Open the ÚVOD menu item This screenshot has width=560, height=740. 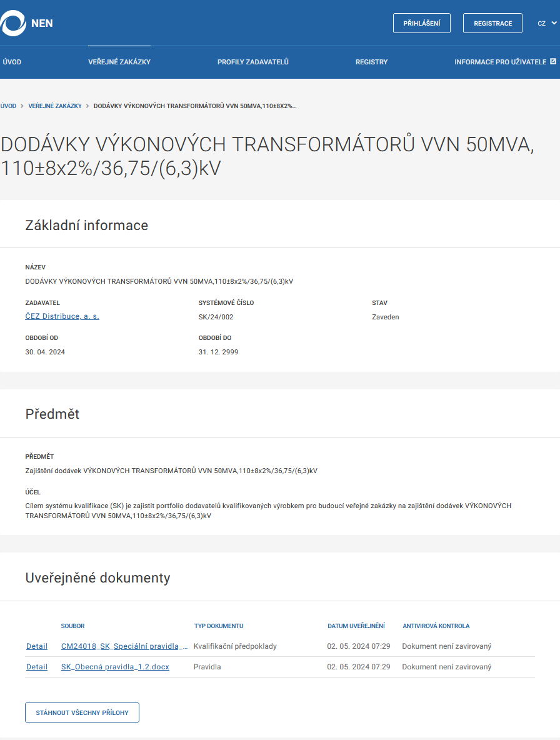12,62
